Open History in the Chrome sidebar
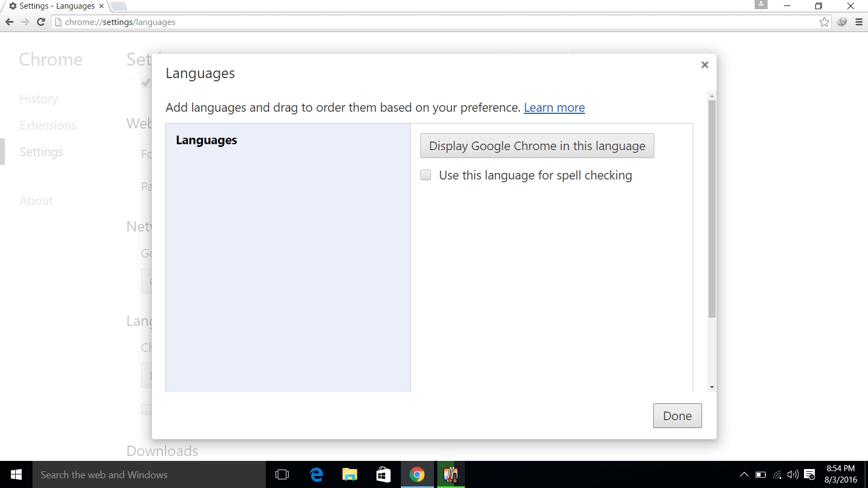 [39, 99]
